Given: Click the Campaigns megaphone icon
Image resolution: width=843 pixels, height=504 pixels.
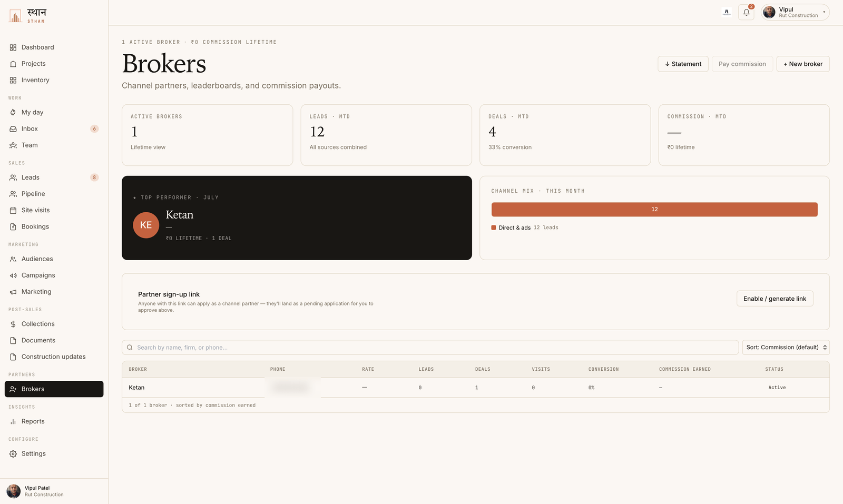Looking at the screenshot, I should coord(13,275).
